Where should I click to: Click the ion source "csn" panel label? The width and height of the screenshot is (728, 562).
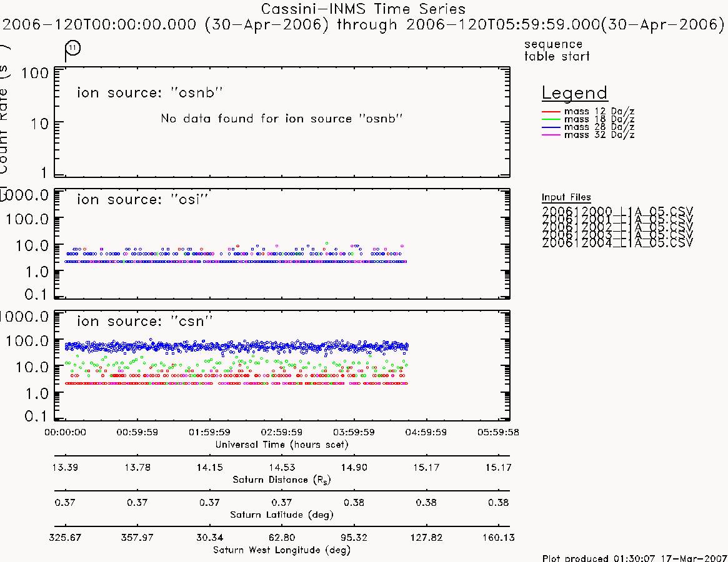(145, 321)
